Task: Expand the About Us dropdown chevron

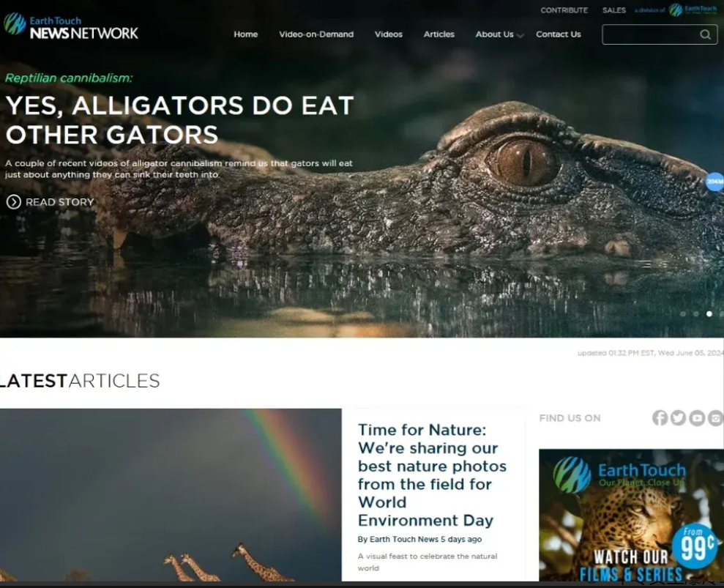Action: (x=520, y=36)
